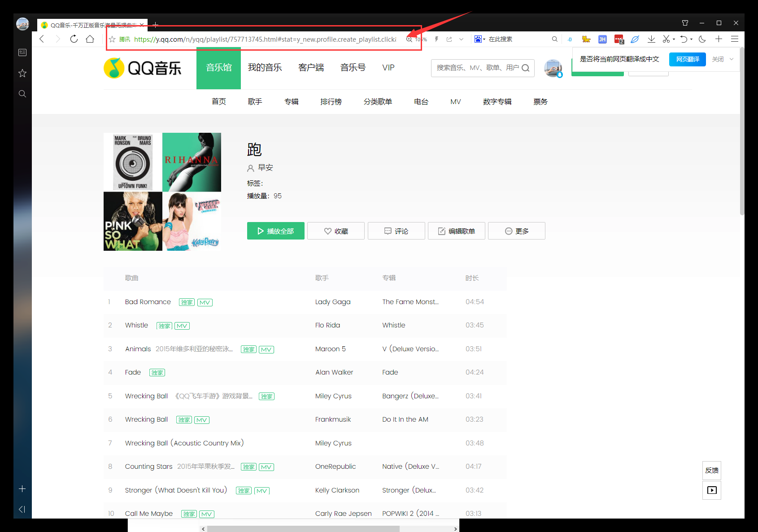Open sidebar favorites star icon
Screen dimensions: 758x532
22,73
